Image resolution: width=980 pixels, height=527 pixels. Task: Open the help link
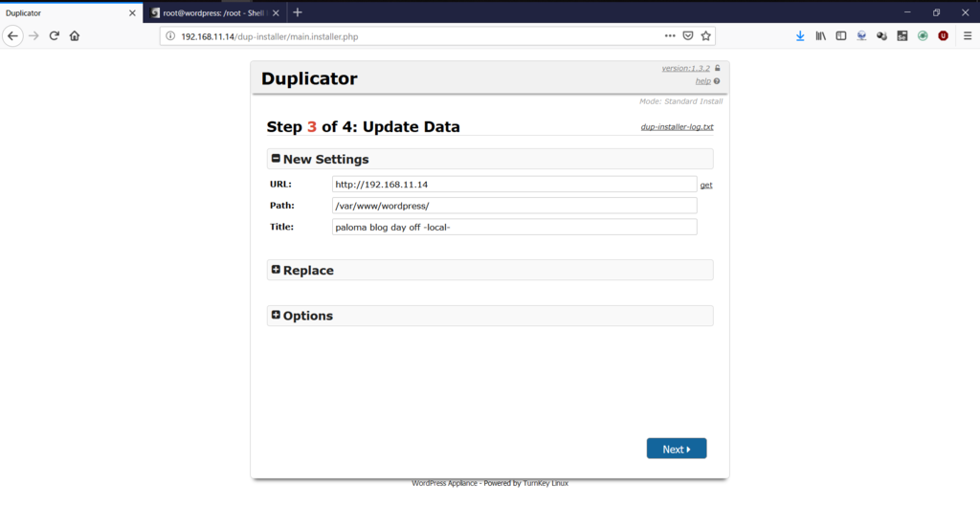(x=702, y=81)
